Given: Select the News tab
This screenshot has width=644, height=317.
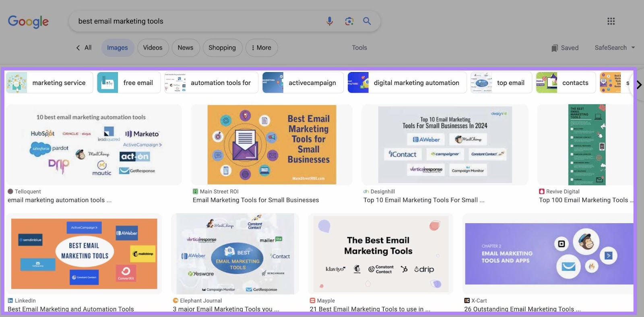Looking at the screenshot, I should (185, 48).
